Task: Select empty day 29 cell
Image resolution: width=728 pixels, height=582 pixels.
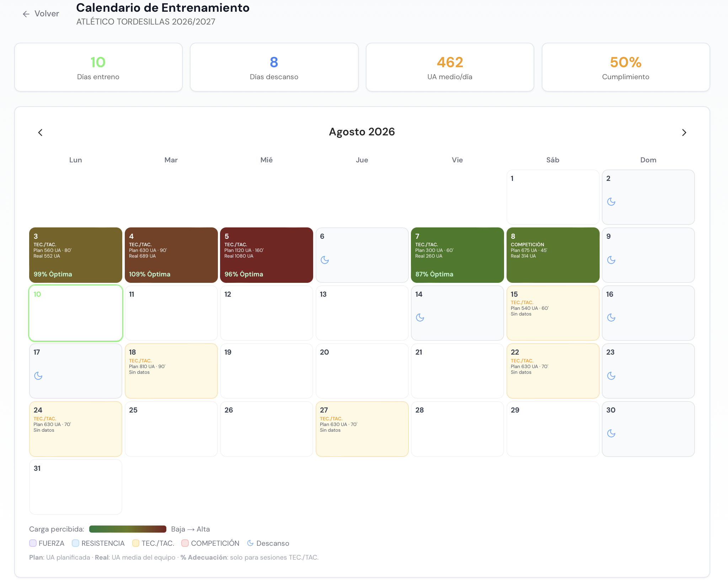Action: tap(553, 429)
